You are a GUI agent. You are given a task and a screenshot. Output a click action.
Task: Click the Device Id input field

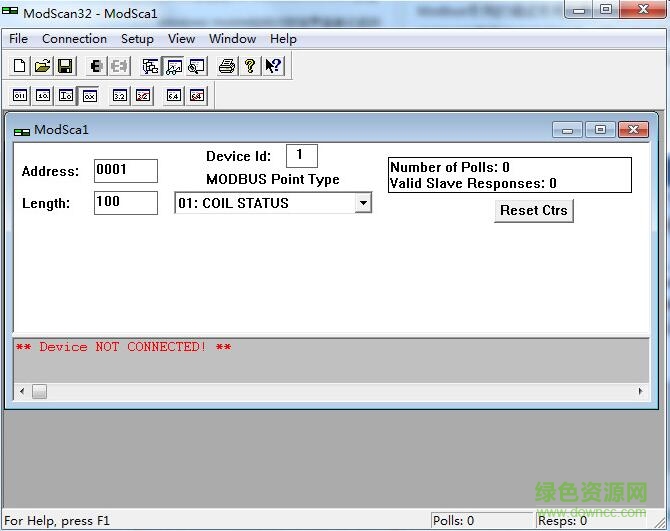(300, 156)
